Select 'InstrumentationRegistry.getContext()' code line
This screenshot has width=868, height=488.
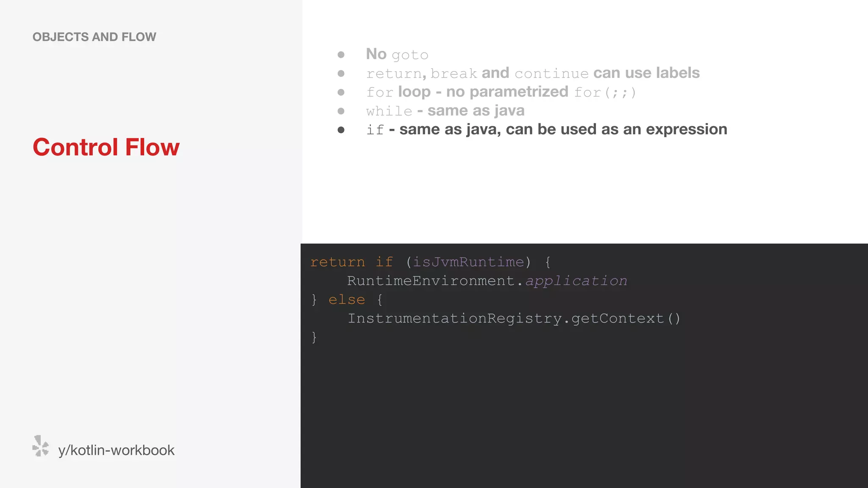click(514, 318)
